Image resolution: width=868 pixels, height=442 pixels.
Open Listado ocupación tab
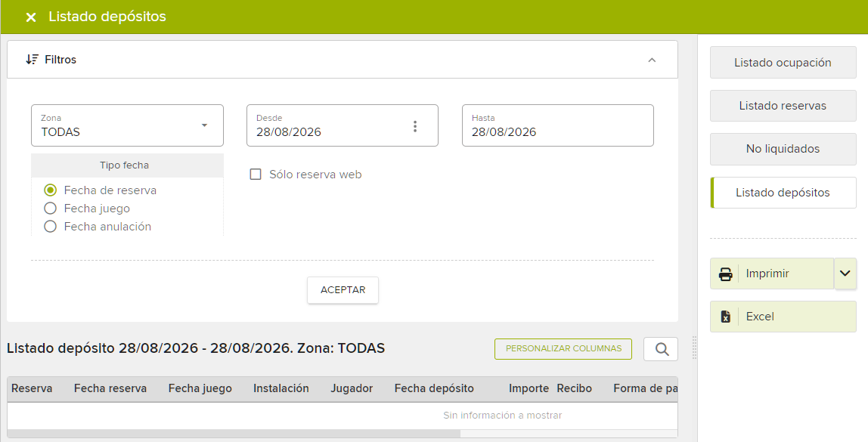pyautogui.click(x=783, y=63)
